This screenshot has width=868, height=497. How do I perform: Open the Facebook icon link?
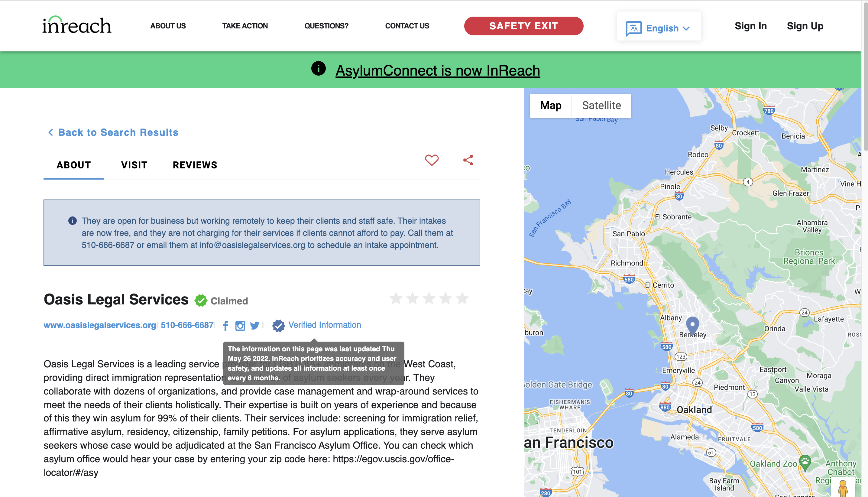pos(225,326)
